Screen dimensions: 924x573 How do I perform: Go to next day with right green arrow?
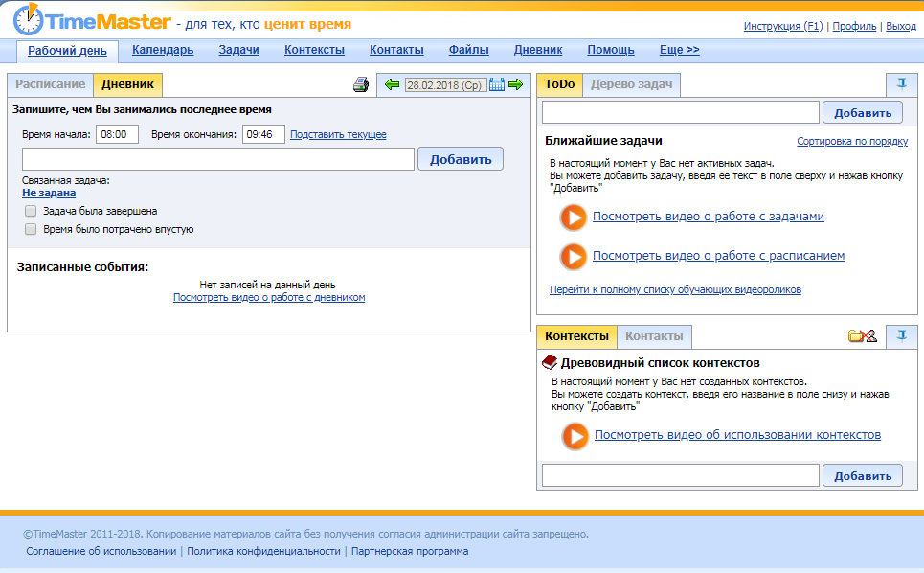pyautogui.click(x=516, y=85)
